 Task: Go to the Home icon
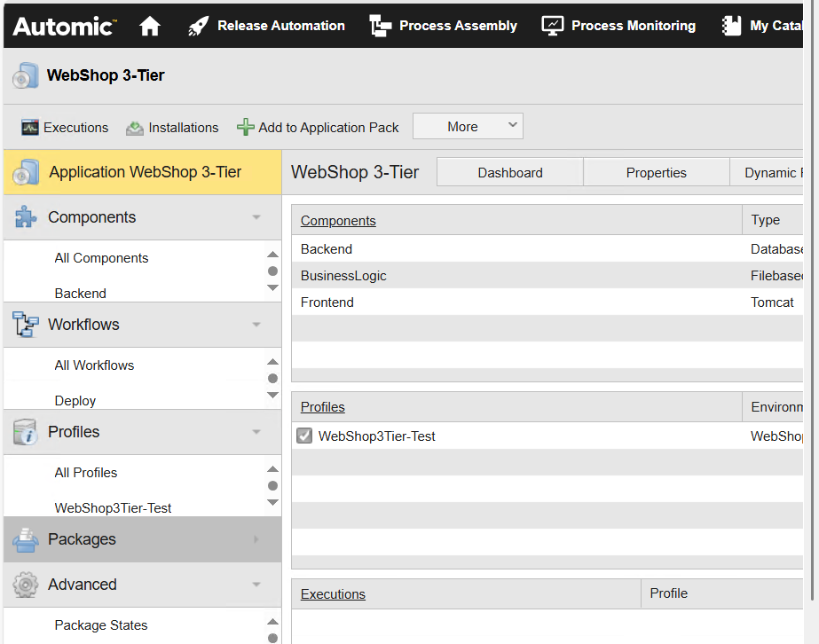coord(150,26)
